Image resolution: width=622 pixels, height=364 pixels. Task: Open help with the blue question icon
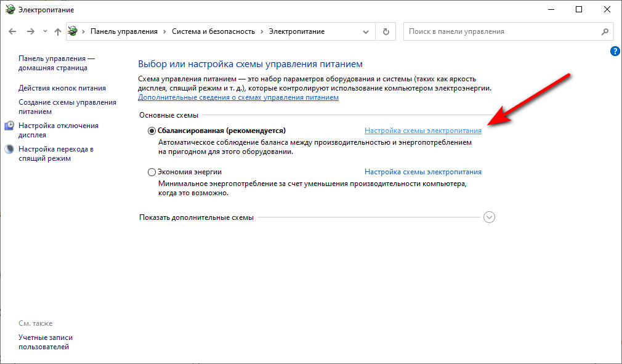(615, 51)
